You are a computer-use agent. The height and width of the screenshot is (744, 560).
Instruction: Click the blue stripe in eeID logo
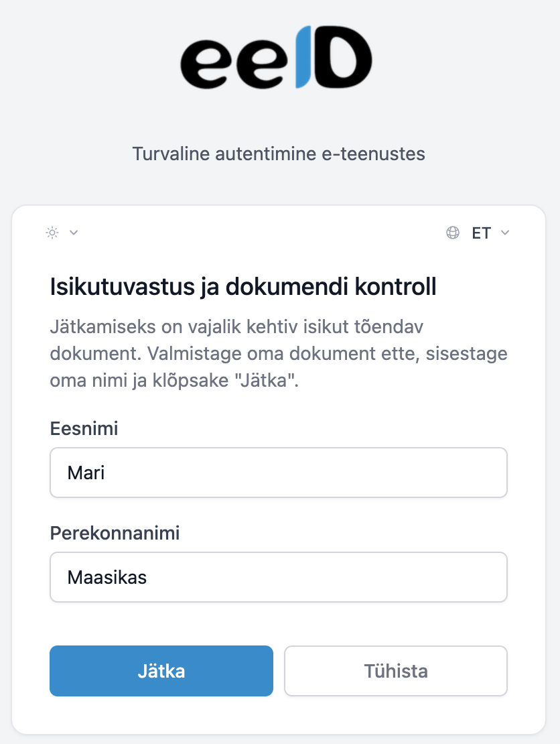[x=304, y=58]
